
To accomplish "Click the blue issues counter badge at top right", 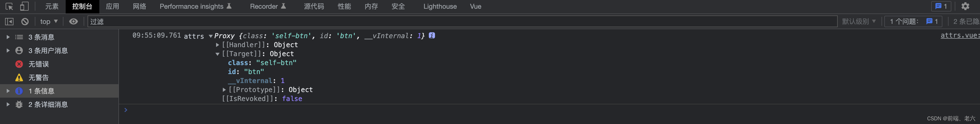I will point(941,6).
